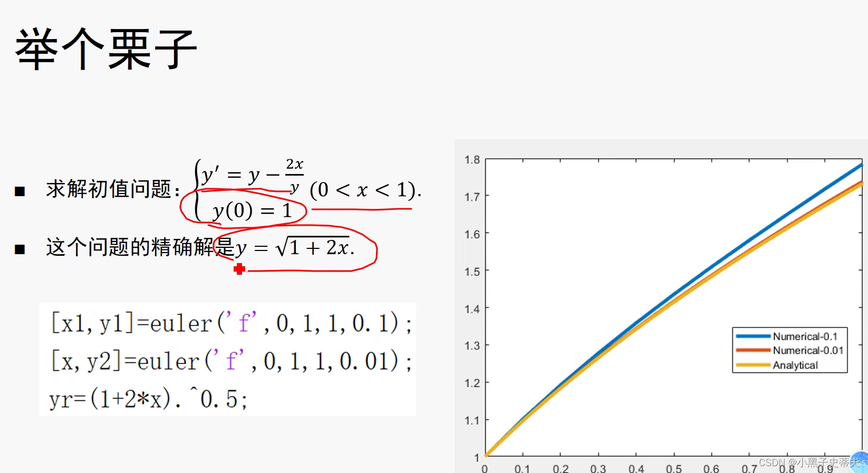868x473 pixels.
Task: Click legend entry Analytical
Action: point(795,365)
